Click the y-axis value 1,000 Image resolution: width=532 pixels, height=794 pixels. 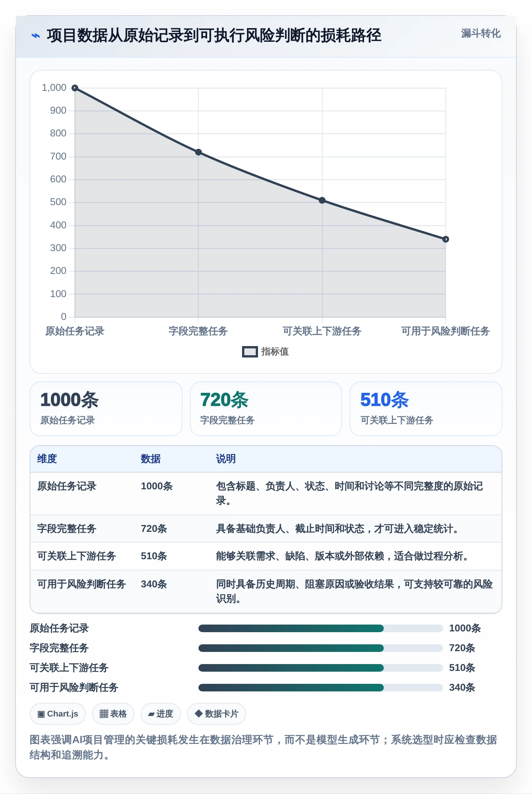click(54, 88)
